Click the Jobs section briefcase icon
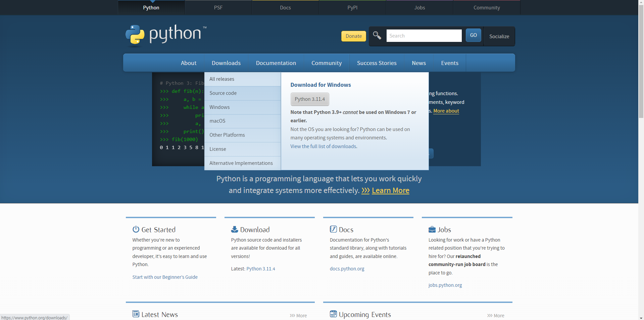 [x=432, y=230]
